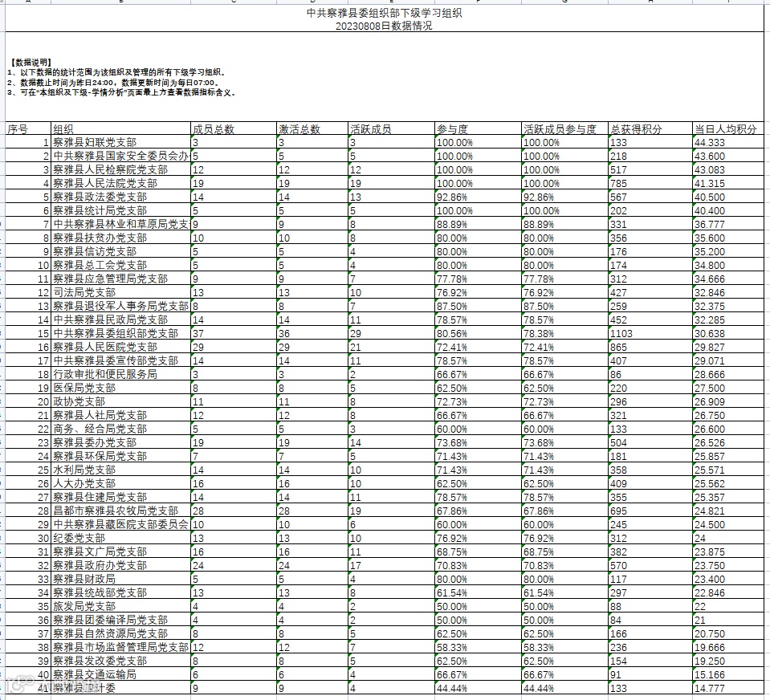Click the cell 察雅县市场监督管理局党支部

(x=120, y=648)
